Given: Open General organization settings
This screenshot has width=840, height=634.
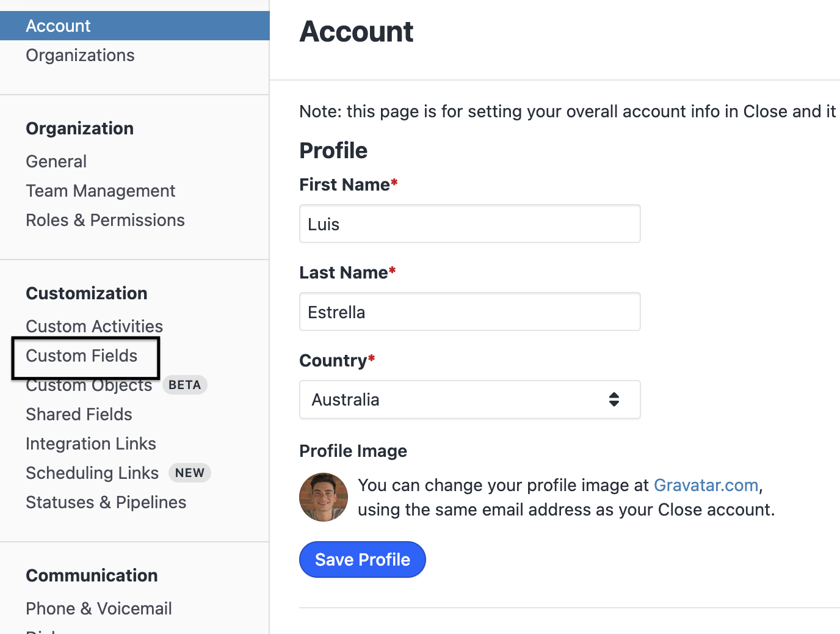Looking at the screenshot, I should (x=56, y=161).
